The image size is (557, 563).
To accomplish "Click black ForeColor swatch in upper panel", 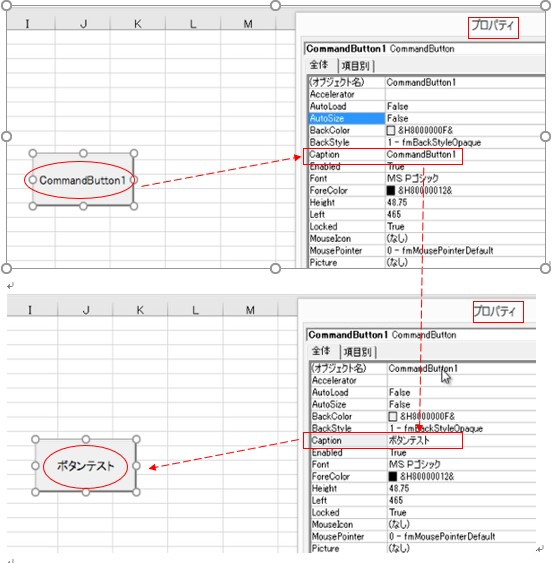I will point(391,190).
